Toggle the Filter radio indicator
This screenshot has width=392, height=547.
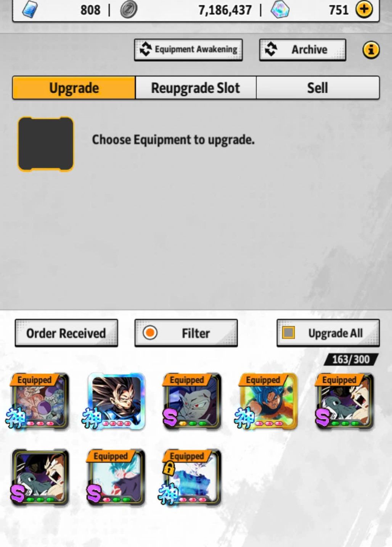point(150,332)
